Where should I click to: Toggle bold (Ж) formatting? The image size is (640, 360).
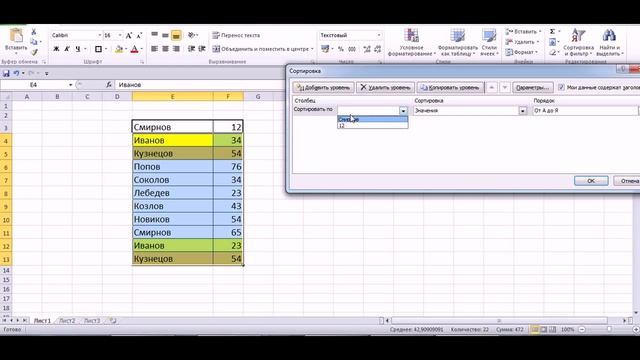[x=56, y=49]
